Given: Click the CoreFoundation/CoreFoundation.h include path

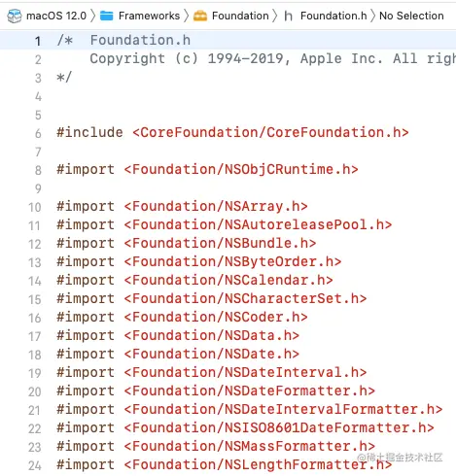Looking at the screenshot, I should click(270, 132).
